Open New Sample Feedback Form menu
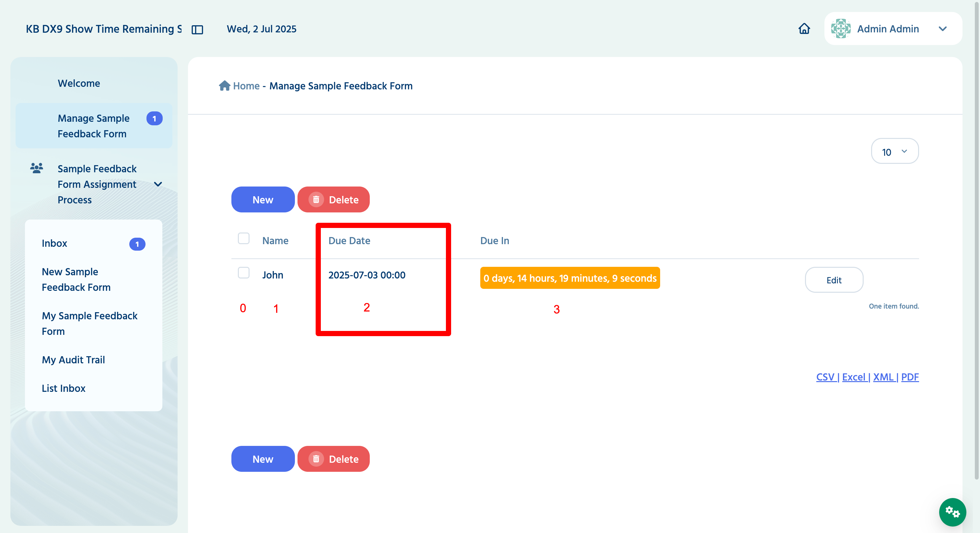 [x=76, y=279]
